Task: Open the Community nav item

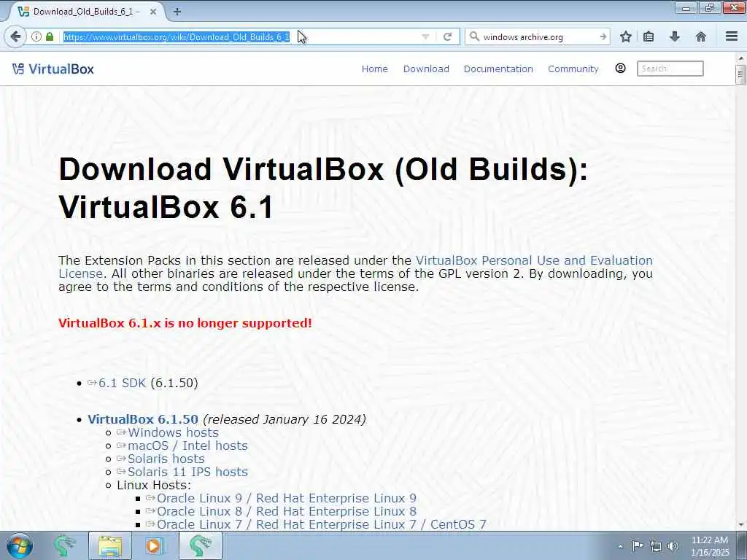Action: [x=573, y=69]
